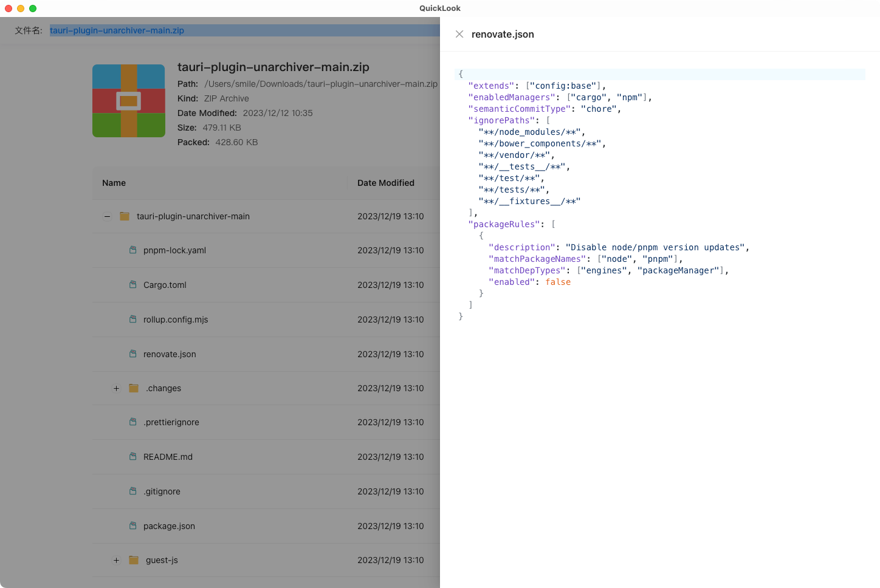Click the rollup.config.mjs file icon
The image size is (880, 588).
(132, 319)
